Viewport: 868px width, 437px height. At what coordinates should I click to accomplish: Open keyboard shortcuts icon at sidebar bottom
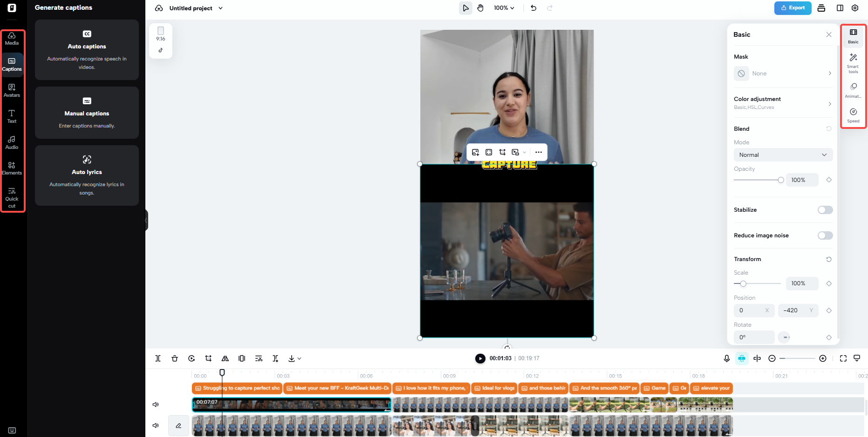pyautogui.click(x=12, y=430)
